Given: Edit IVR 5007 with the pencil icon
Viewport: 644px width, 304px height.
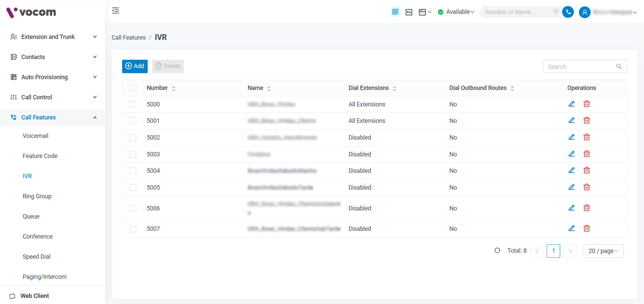Looking at the screenshot, I should [x=571, y=229].
